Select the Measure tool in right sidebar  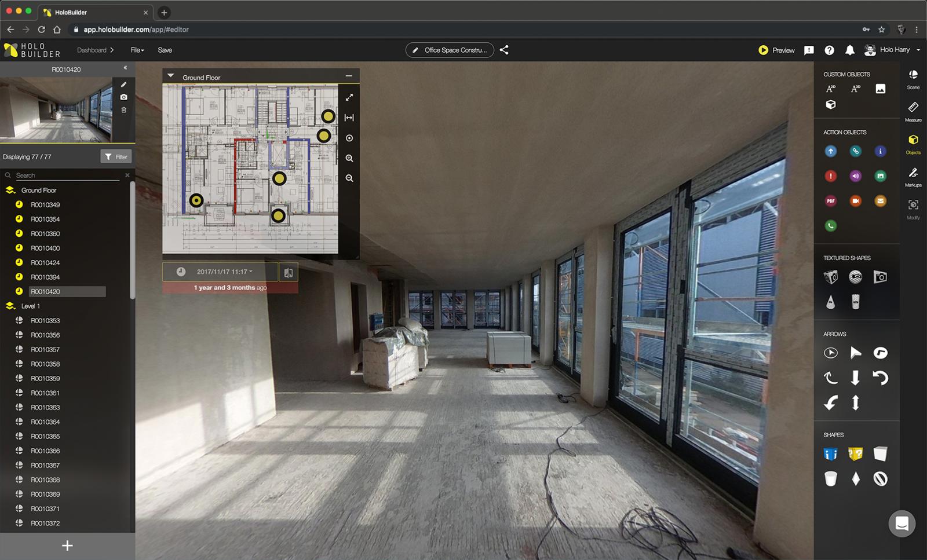[913, 109]
